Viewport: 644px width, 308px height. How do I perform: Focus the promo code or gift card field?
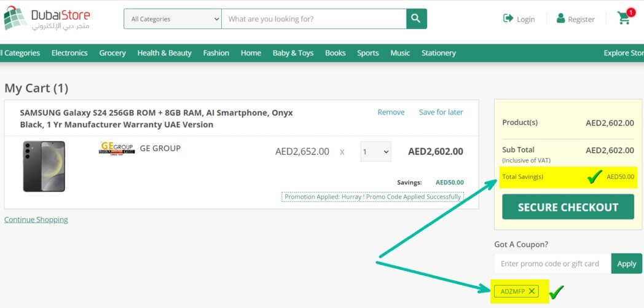[553, 264]
